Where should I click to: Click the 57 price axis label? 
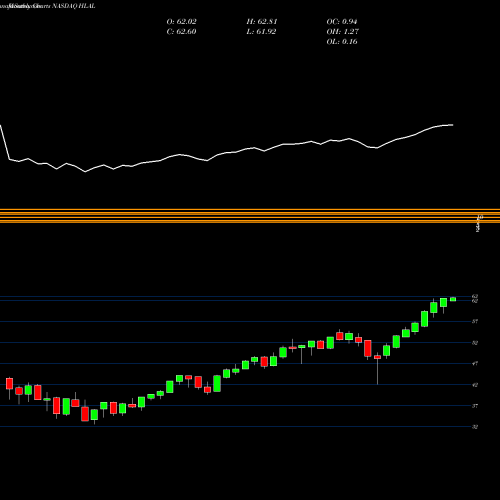475,321
